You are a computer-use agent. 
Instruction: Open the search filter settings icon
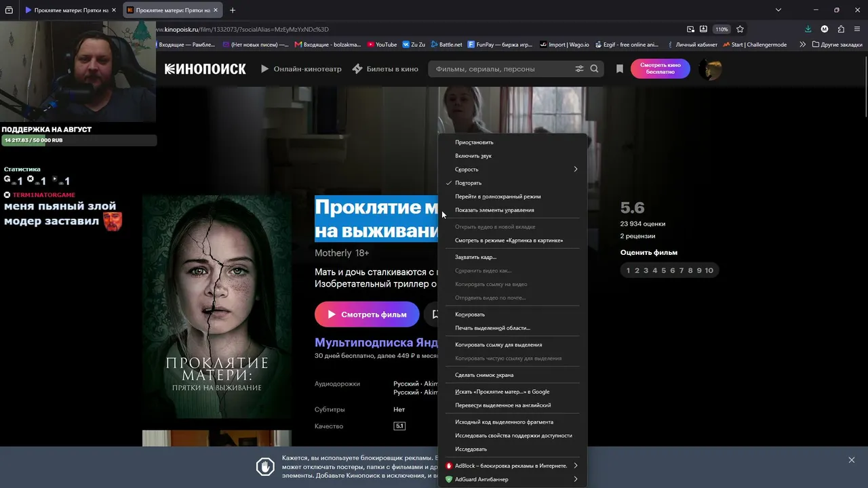tap(579, 68)
